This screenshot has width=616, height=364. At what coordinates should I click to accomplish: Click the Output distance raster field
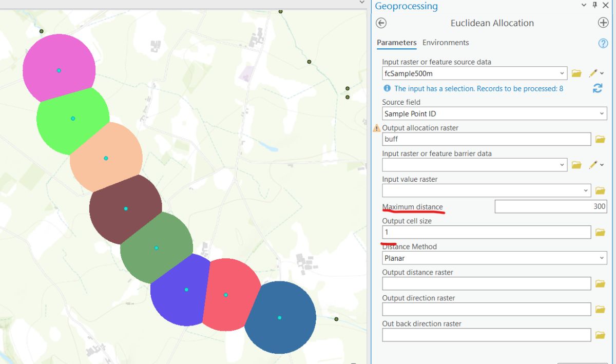487,283
